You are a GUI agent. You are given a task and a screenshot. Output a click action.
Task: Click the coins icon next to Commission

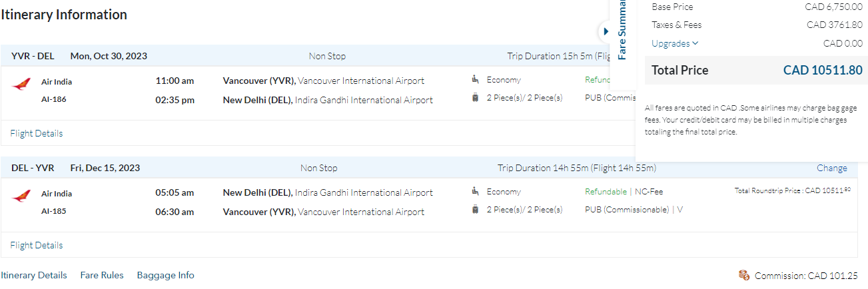[x=744, y=275]
